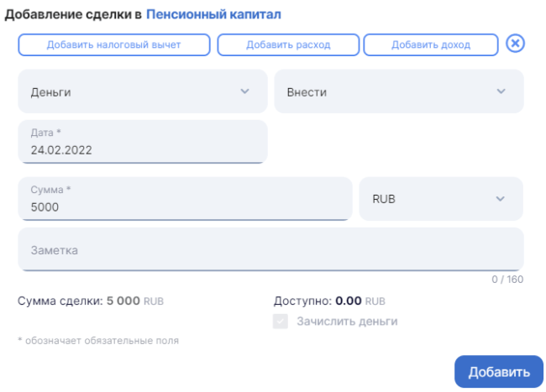
Task: Click the Доступно 0.00 RUB balance text
Action: tap(329, 301)
